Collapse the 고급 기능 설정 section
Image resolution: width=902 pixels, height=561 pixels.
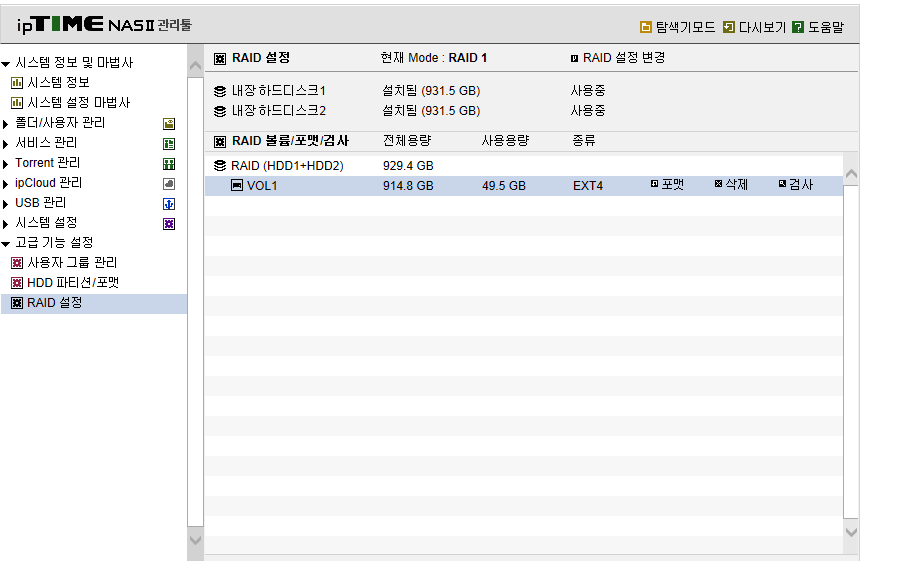pos(6,244)
